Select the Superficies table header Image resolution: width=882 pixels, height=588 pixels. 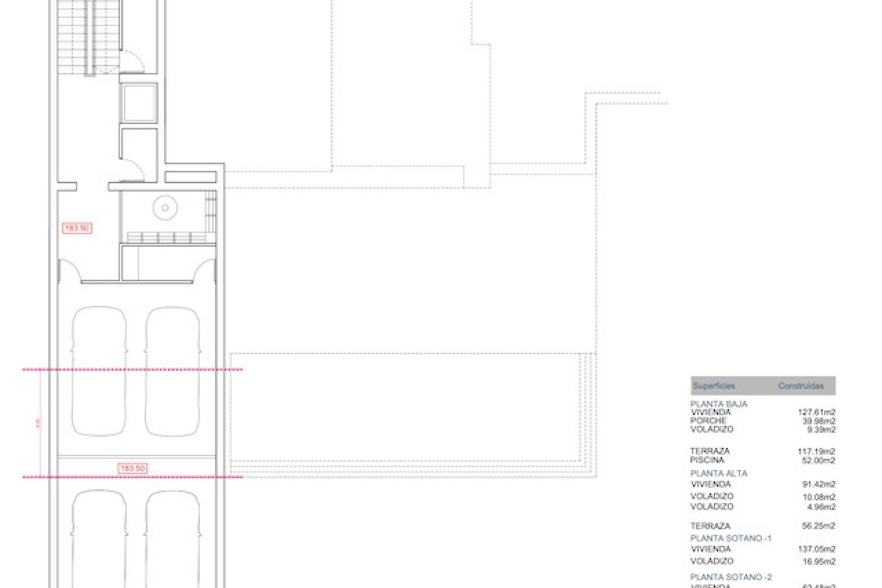click(715, 386)
